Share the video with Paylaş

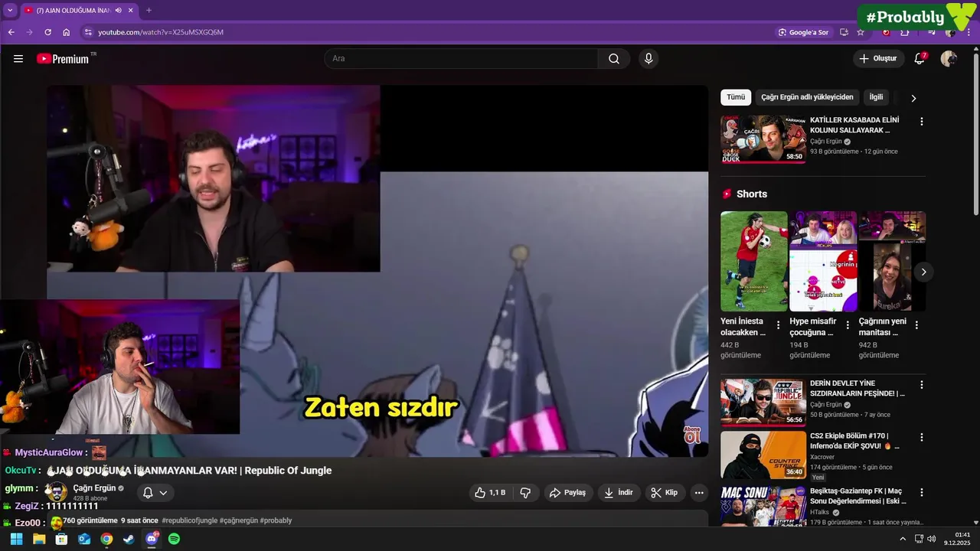(x=567, y=493)
